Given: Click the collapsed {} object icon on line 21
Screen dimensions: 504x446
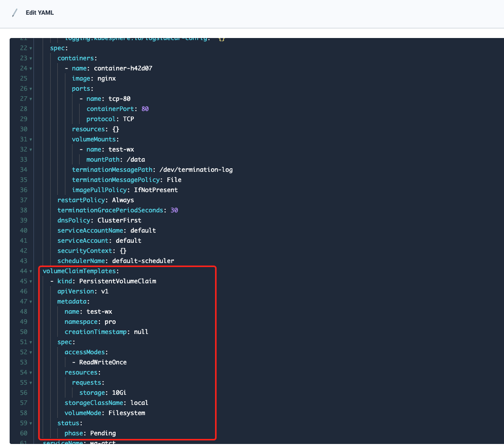Looking at the screenshot, I should coord(222,38).
